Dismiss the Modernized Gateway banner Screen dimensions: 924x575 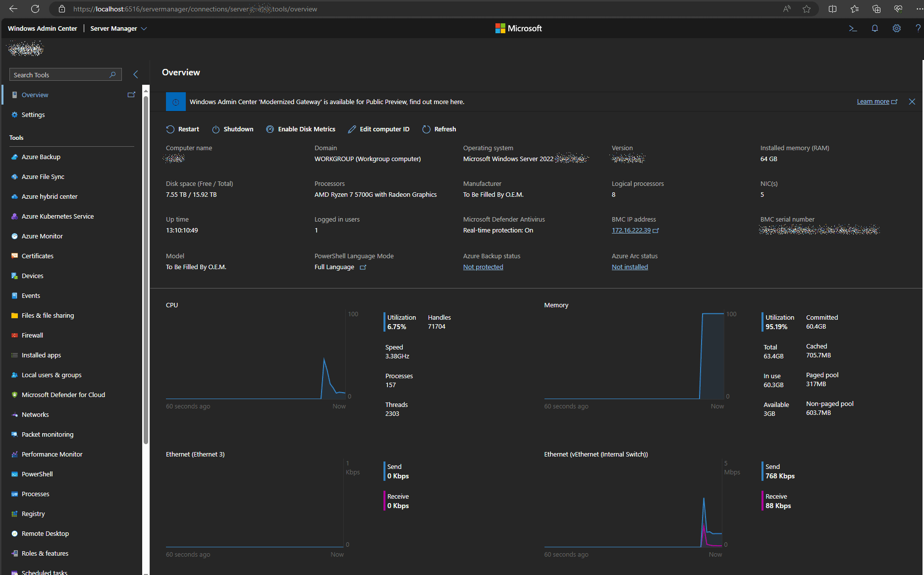tap(912, 102)
